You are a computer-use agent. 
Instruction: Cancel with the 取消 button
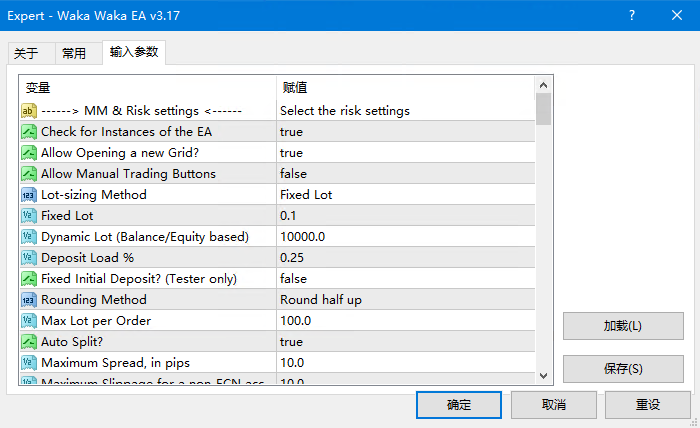coord(554,405)
